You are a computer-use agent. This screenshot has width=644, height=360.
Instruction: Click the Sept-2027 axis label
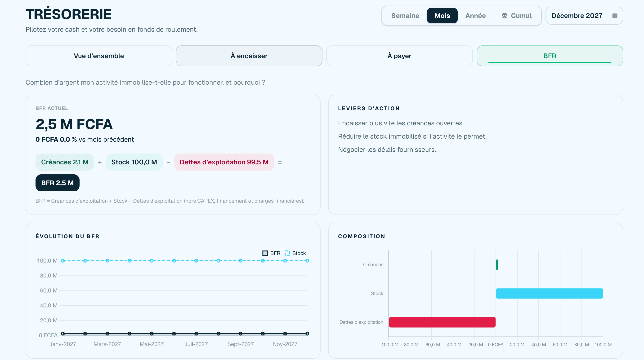(x=241, y=344)
